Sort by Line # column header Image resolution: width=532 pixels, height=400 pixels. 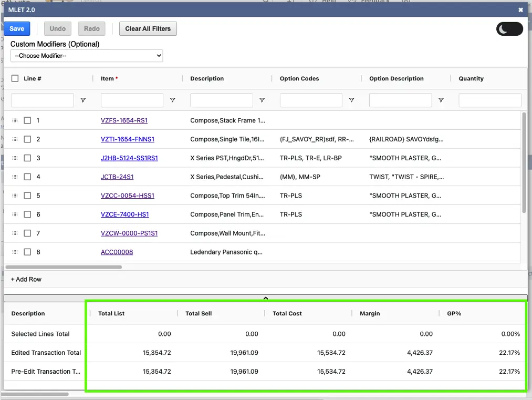pyautogui.click(x=32, y=78)
